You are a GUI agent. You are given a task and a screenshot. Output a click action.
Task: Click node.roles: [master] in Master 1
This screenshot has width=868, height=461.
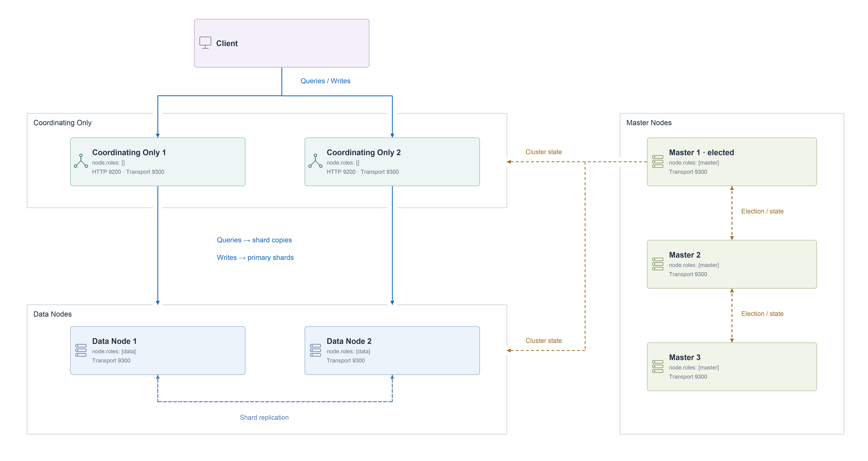[694, 163]
